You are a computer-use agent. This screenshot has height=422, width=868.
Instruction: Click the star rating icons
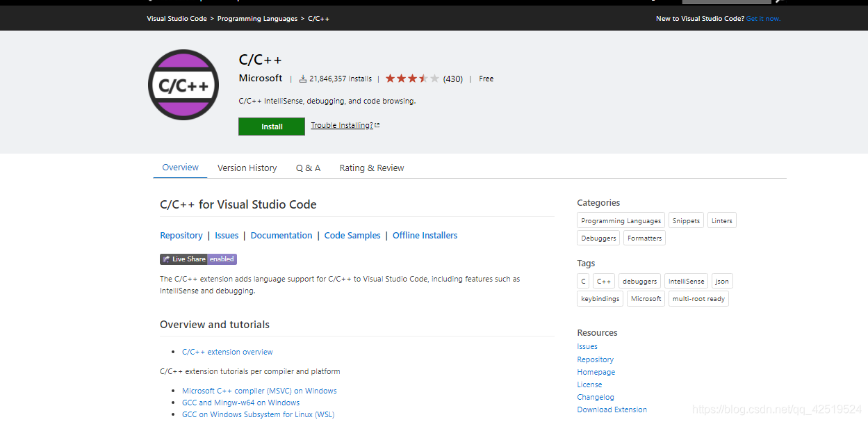pyautogui.click(x=412, y=79)
